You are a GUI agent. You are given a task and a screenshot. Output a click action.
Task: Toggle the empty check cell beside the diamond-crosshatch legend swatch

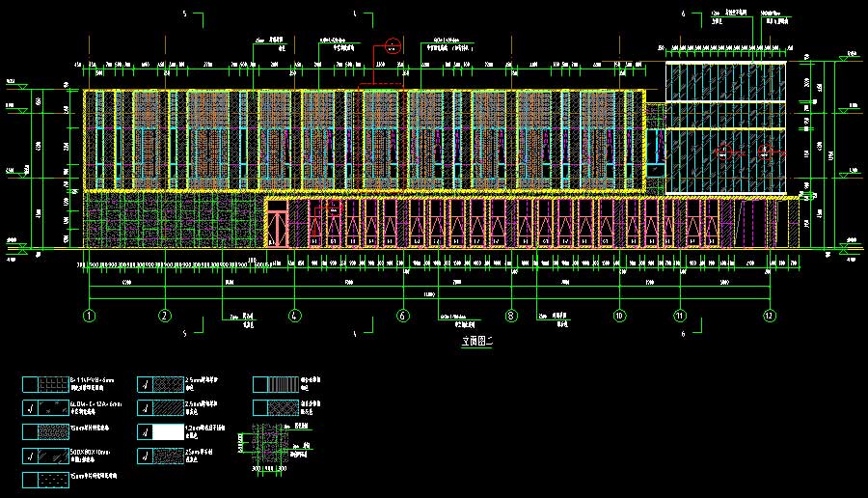pos(260,408)
